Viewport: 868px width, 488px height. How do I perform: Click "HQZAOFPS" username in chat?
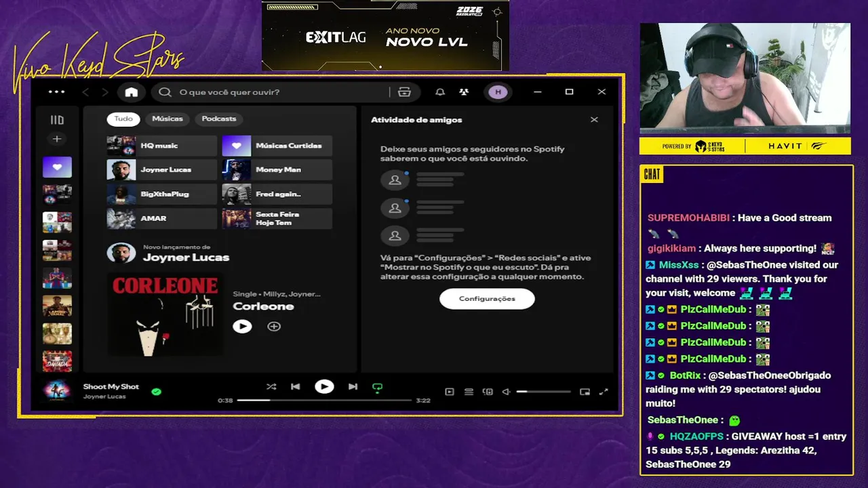[696, 436]
